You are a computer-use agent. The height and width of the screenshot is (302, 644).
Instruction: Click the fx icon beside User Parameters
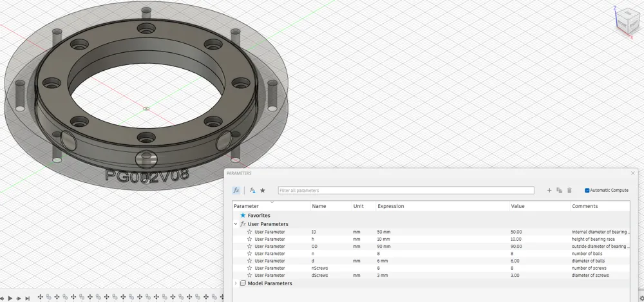(x=243, y=224)
